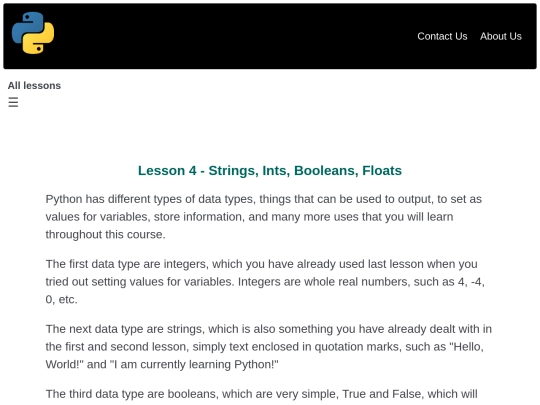Click the 'I am currently learning Python!' text
This screenshot has width=540, height=405.
[194, 364]
